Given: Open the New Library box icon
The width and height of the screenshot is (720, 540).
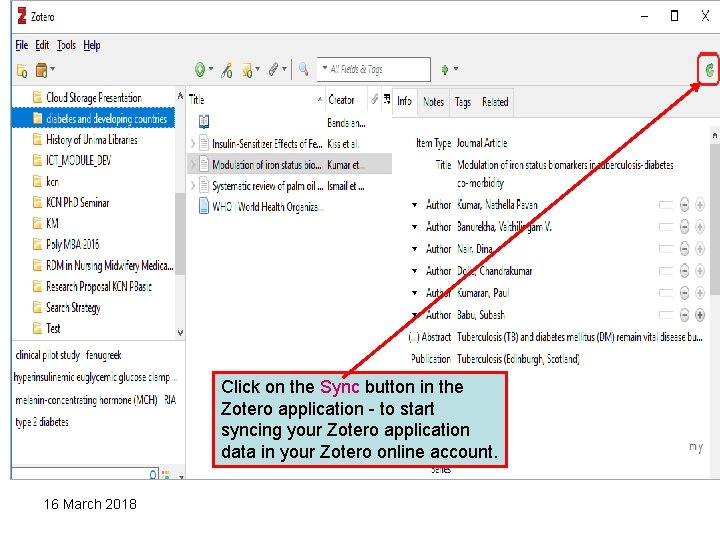Looking at the screenshot, I should tap(41, 70).
